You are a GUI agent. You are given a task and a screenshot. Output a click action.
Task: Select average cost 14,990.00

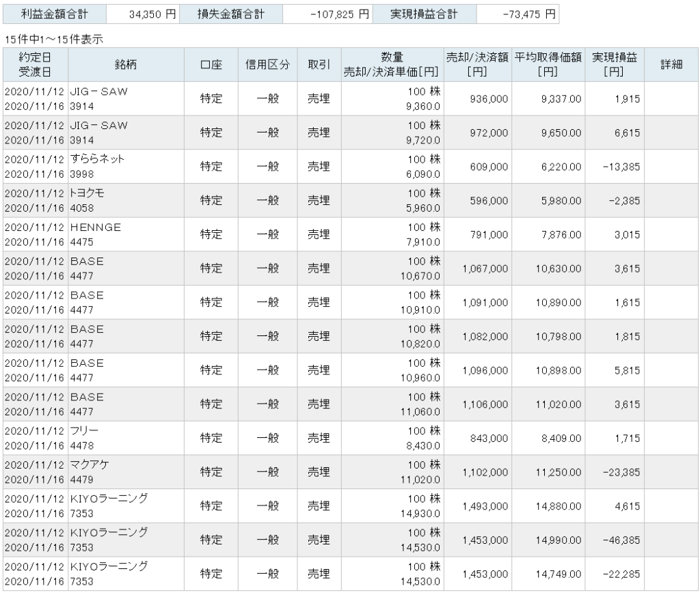[x=558, y=540]
